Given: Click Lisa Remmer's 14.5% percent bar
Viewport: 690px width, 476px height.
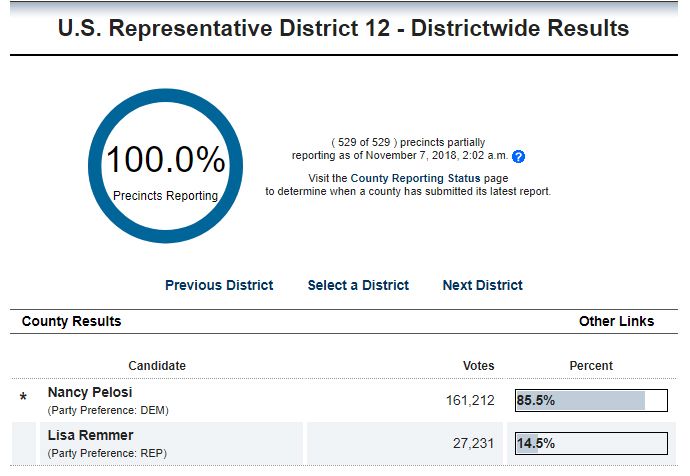Looking at the screenshot, I should [590, 443].
